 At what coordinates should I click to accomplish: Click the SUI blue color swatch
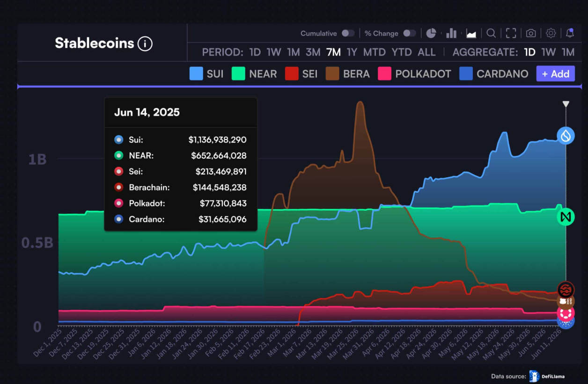click(x=196, y=74)
